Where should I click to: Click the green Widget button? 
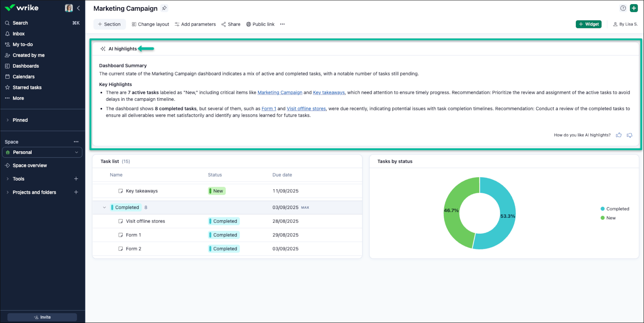click(x=588, y=24)
